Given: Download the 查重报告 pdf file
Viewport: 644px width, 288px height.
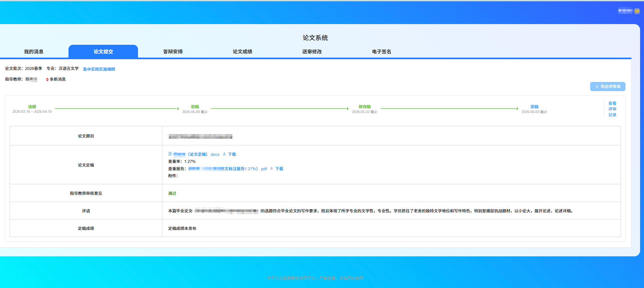Looking at the screenshot, I should pos(279,169).
